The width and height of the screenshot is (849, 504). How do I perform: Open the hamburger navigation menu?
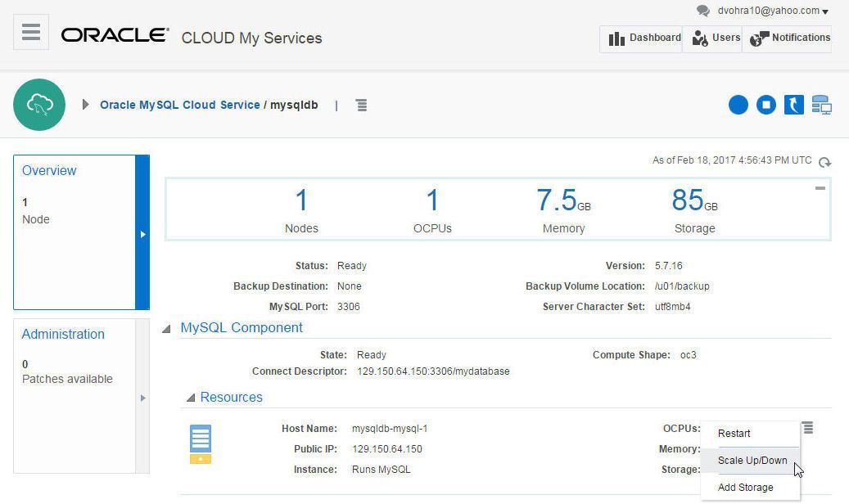31,32
